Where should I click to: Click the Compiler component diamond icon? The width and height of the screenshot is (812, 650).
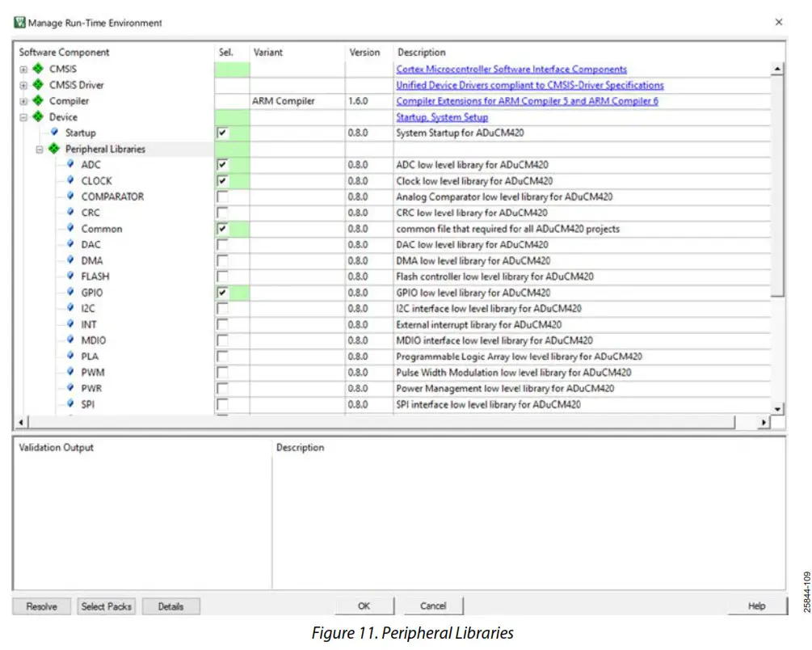[38, 101]
